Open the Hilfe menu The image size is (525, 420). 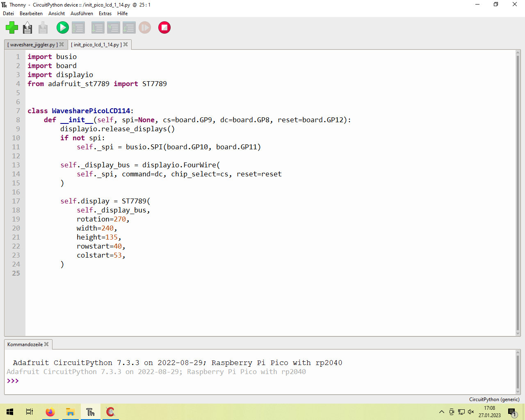pos(122,14)
